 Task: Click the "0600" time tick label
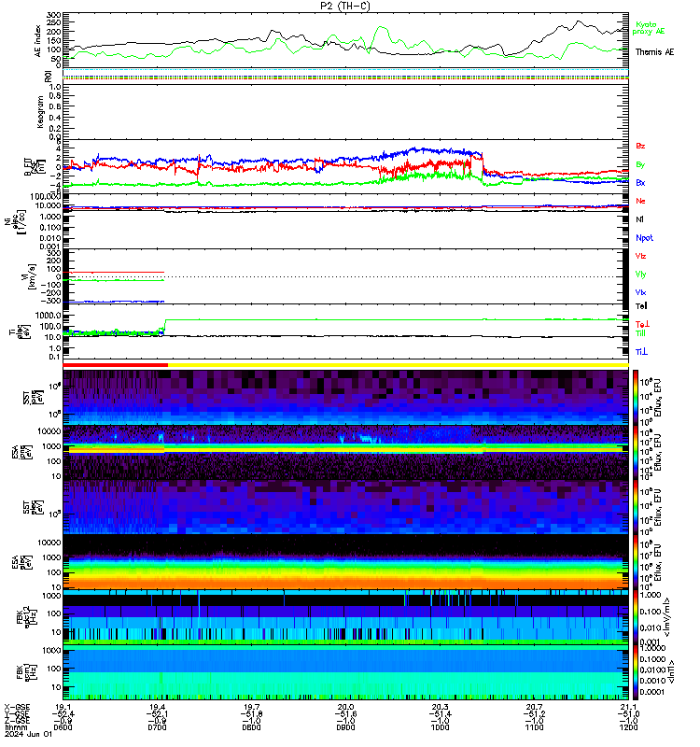63,727
